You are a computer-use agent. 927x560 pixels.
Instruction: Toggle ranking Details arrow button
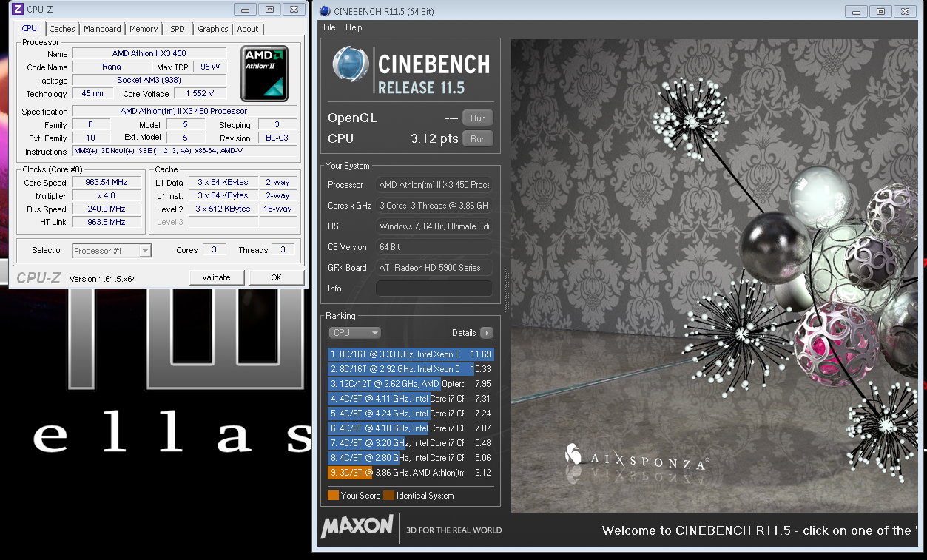[x=486, y=333]
